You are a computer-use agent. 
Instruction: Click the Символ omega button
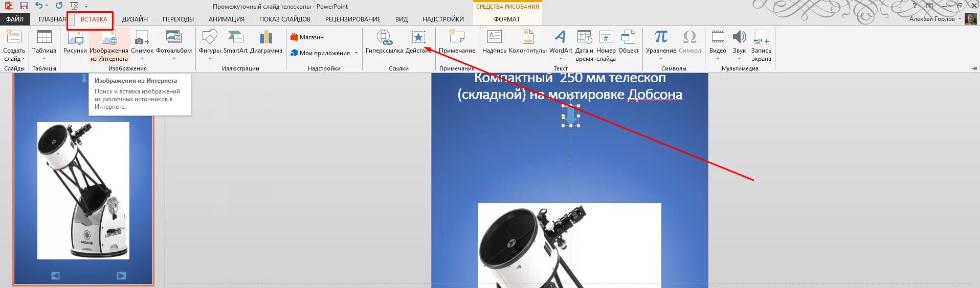(x=690, y=42)
